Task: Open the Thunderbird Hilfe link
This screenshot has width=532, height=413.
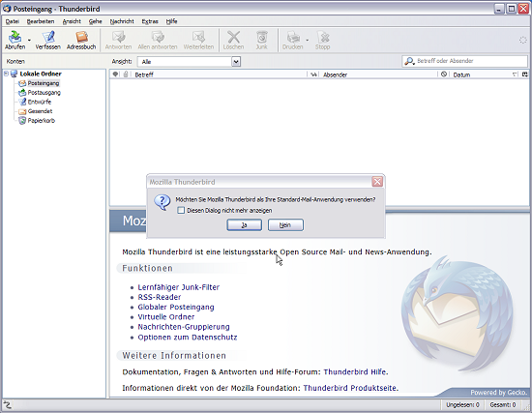Action: tap(355, 372)
